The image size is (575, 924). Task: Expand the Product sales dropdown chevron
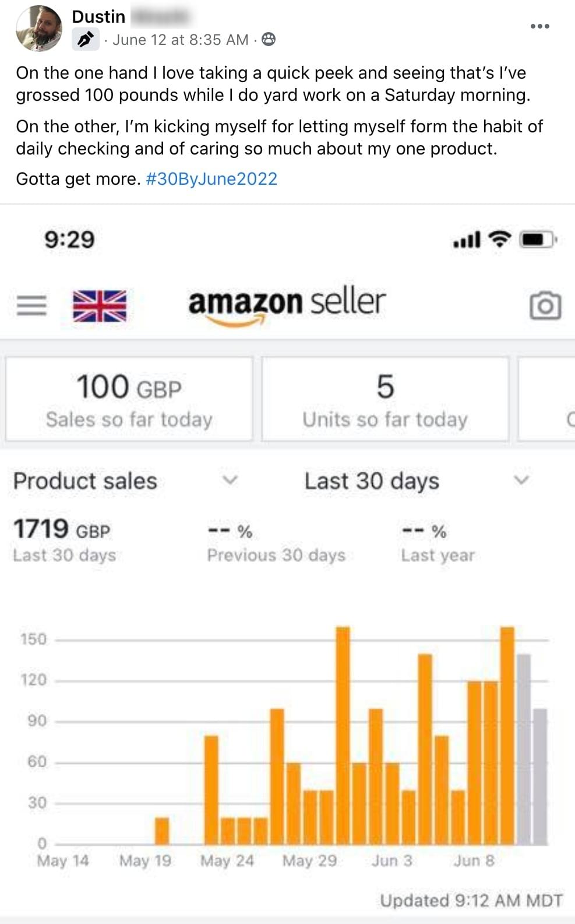tap(231, 480)
